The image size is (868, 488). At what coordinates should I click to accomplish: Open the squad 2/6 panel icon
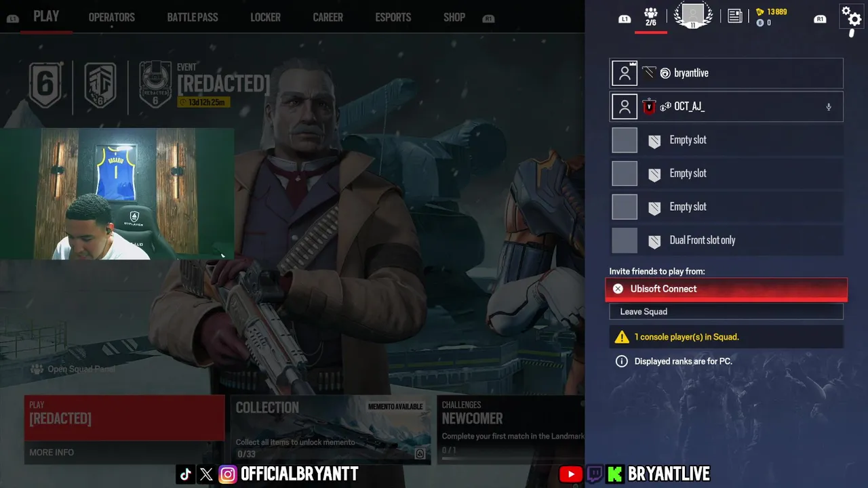pyautogui.click(x=651, y=16)
